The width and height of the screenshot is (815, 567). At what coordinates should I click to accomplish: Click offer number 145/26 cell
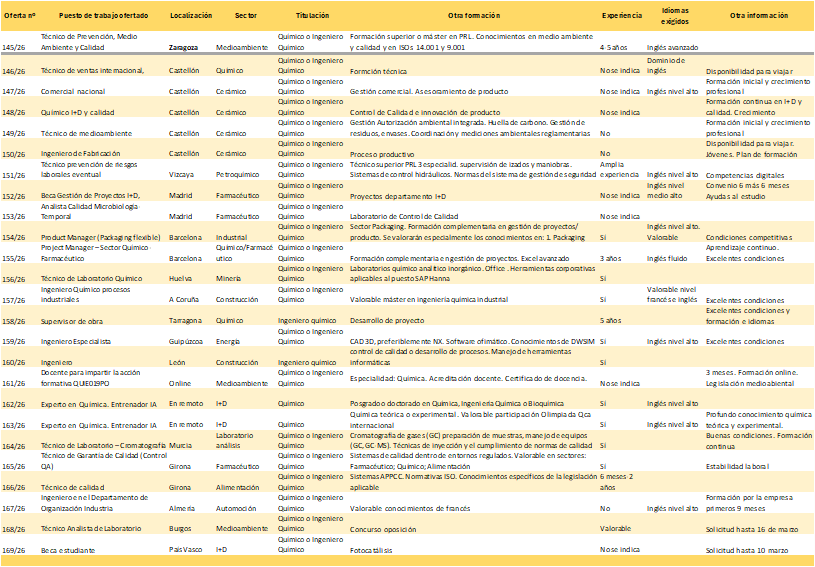click(15, 47)
